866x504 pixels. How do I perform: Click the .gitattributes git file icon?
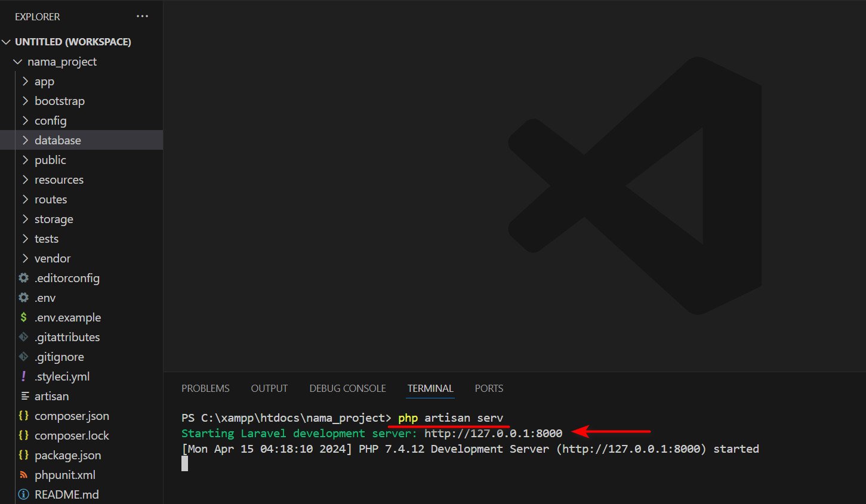[x=24, y=336]
